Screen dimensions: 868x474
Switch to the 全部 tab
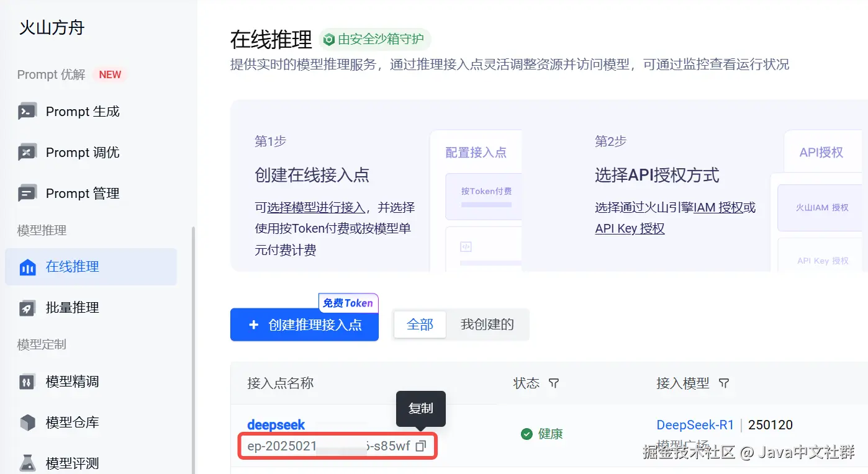coord(420,324)
